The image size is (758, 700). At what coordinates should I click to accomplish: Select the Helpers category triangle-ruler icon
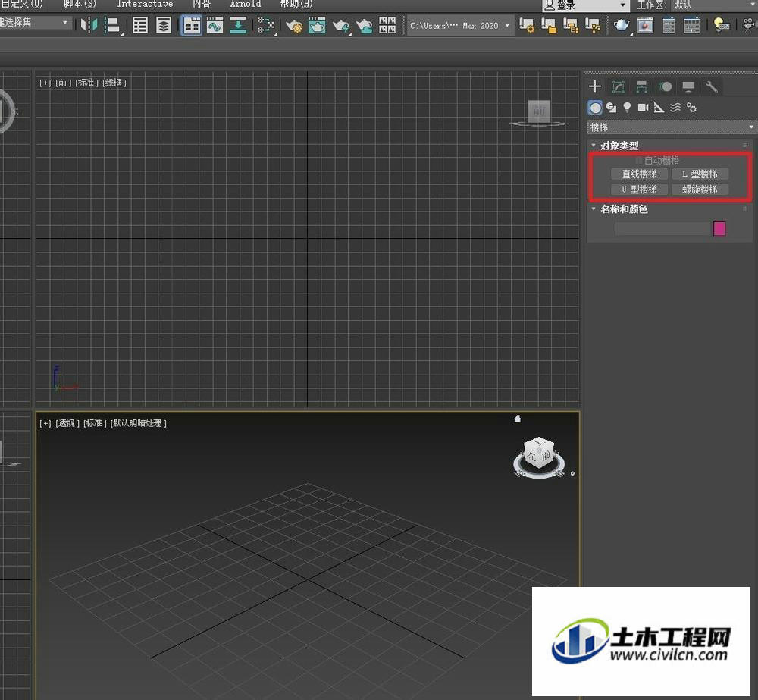(x=659, y=108)
